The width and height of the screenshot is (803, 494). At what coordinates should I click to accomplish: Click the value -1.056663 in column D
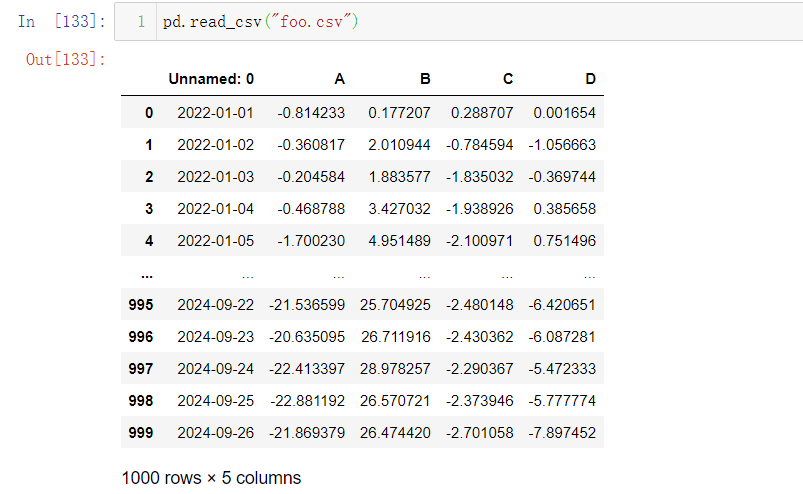coord(562,145)
